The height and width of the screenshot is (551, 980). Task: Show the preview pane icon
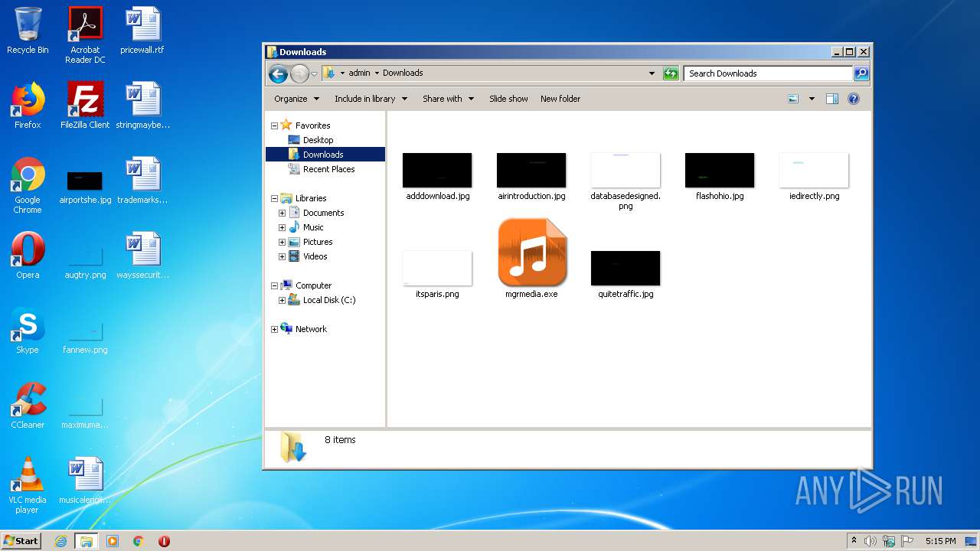(832, 99)
